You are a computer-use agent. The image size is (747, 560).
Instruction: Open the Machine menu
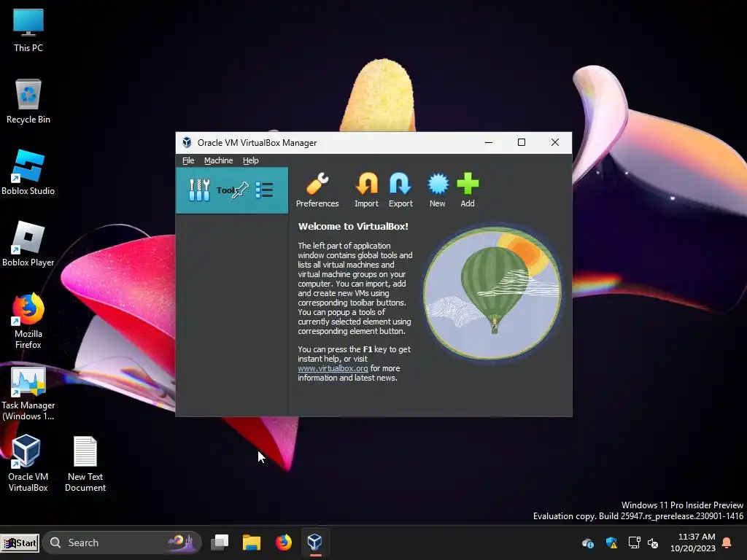[x=219, y=160]
